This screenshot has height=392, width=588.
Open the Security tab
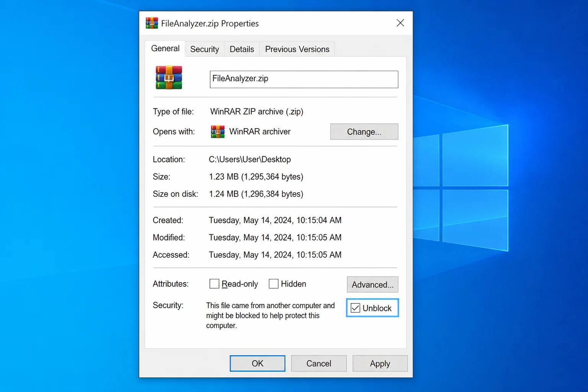pos(204,49)
